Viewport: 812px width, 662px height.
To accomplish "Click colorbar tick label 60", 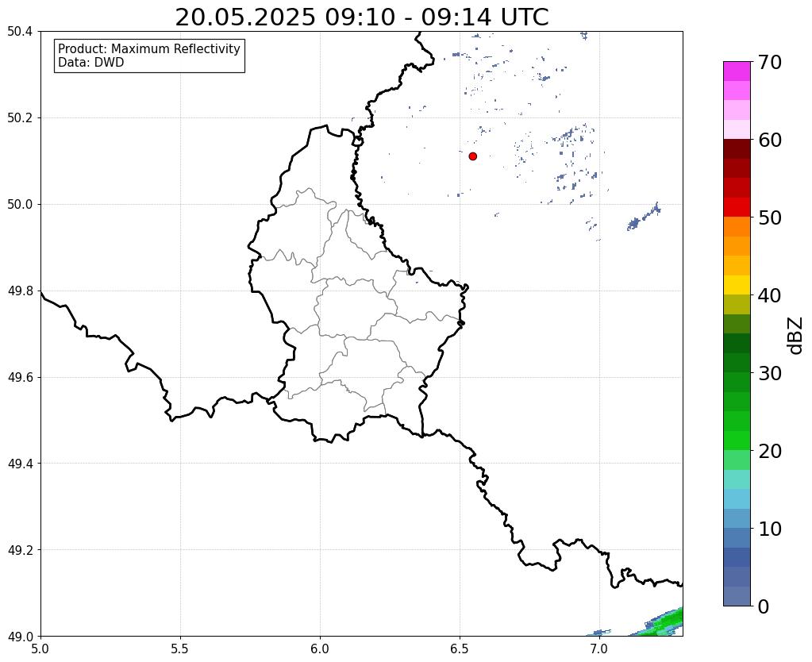I will 770,140.
